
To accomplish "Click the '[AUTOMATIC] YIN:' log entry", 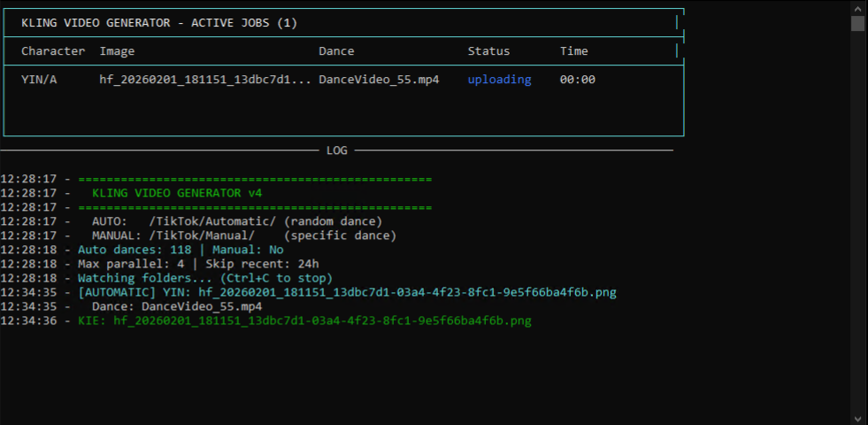I will click(x=347, y=292).
